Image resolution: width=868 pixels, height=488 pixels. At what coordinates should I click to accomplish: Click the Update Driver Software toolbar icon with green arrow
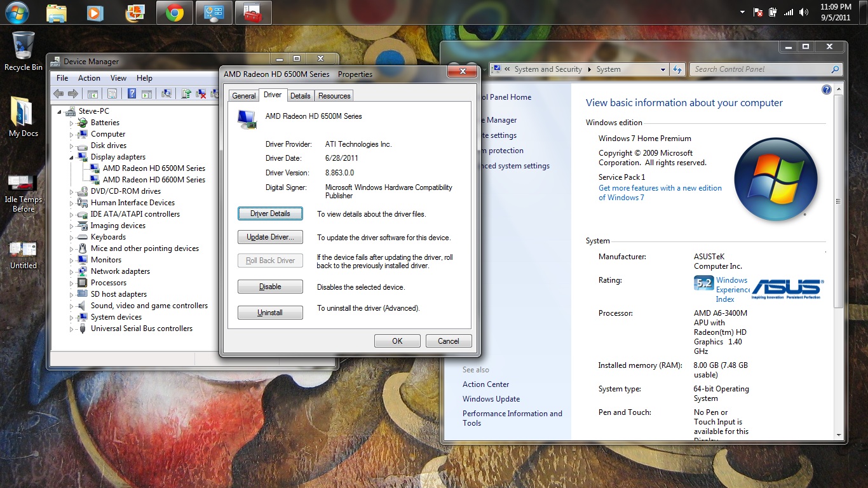click(186, 93)
